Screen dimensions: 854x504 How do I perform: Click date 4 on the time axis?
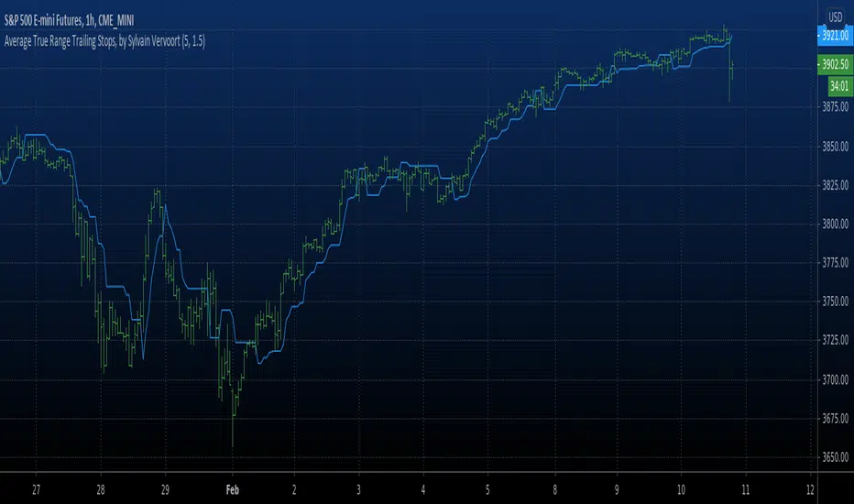(x=423, y=490)
